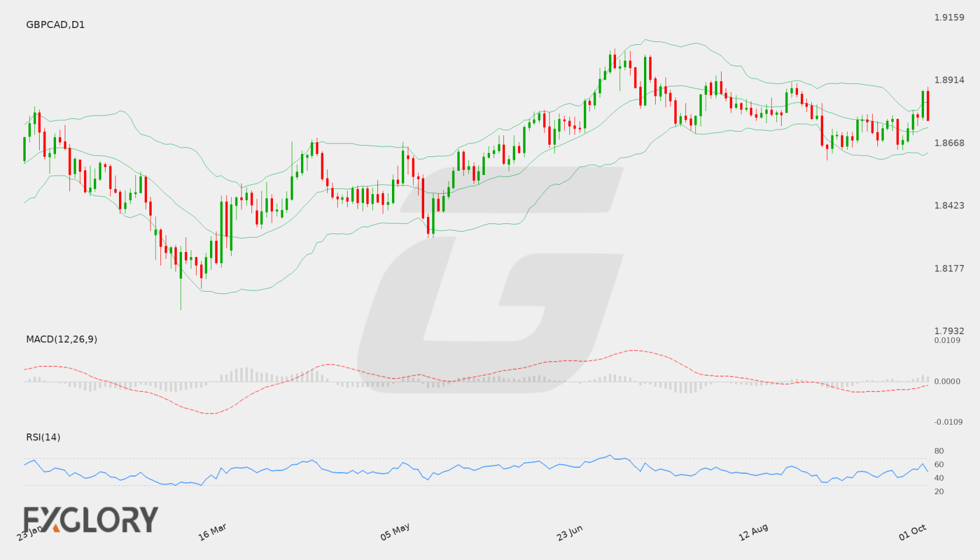Viewport: 980px width, 560px height.
Task: Click the RSI 60 level label
Action: pos(939,464)
